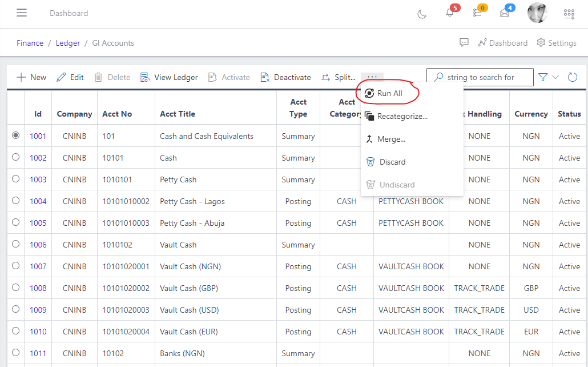Open the ellipsis overflow menu in the toolbar

pos(372,76)
